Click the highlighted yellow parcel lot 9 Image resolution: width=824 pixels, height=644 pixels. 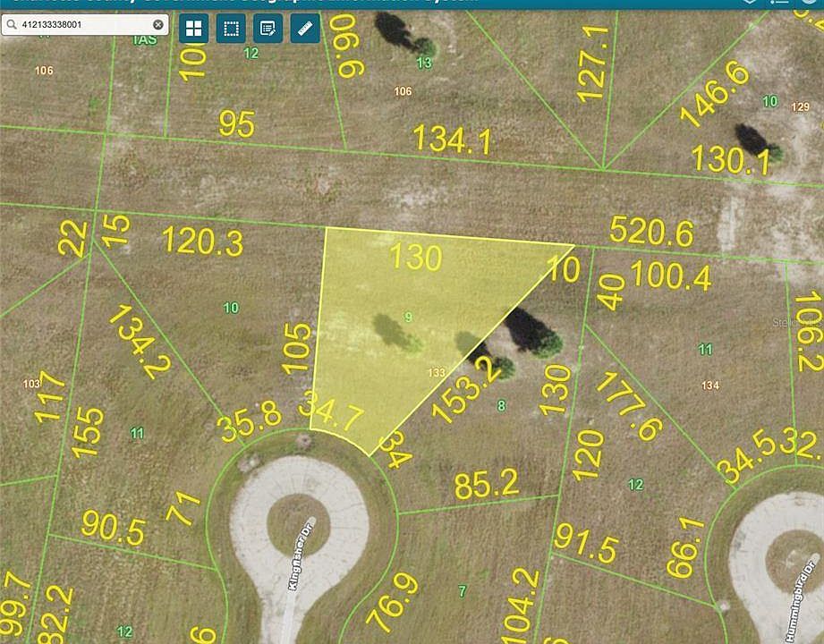408,317
